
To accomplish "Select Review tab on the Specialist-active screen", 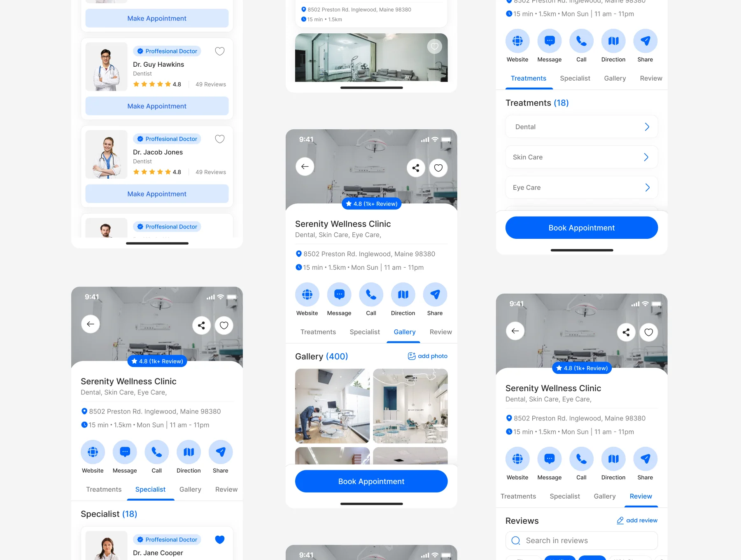I will pos(226,489).
